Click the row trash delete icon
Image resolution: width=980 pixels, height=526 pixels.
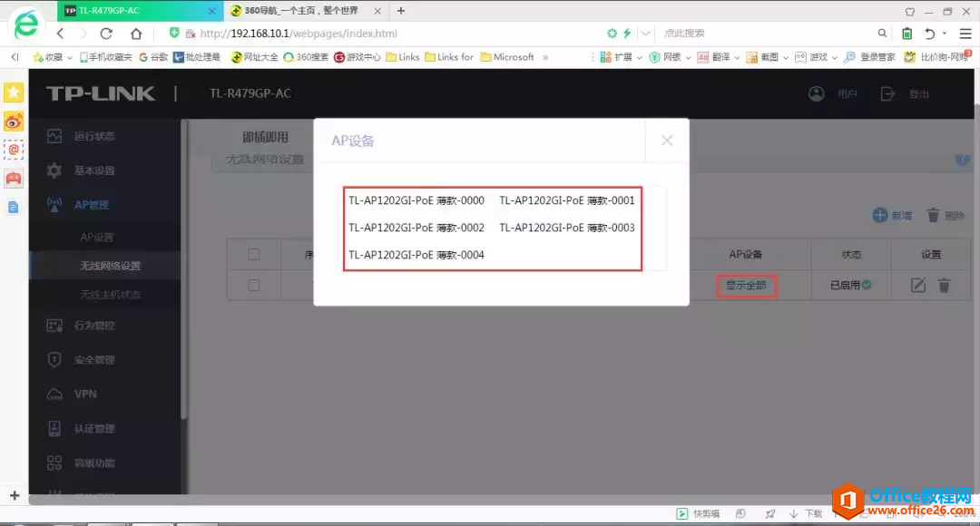[944, 286]
